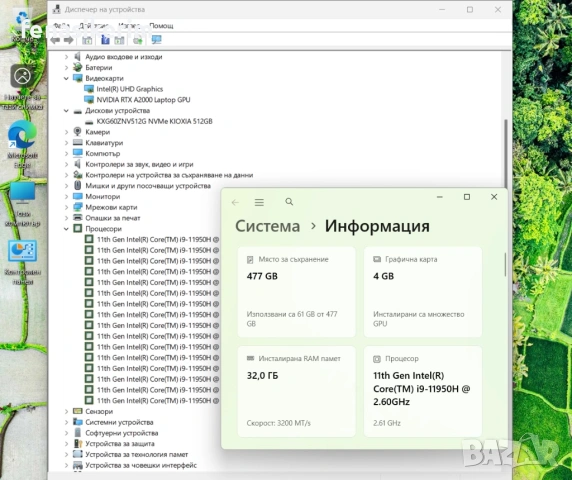Select Софтуерни устройства category
The height and width of the screenshot is (480, 572).
(121, 433)
